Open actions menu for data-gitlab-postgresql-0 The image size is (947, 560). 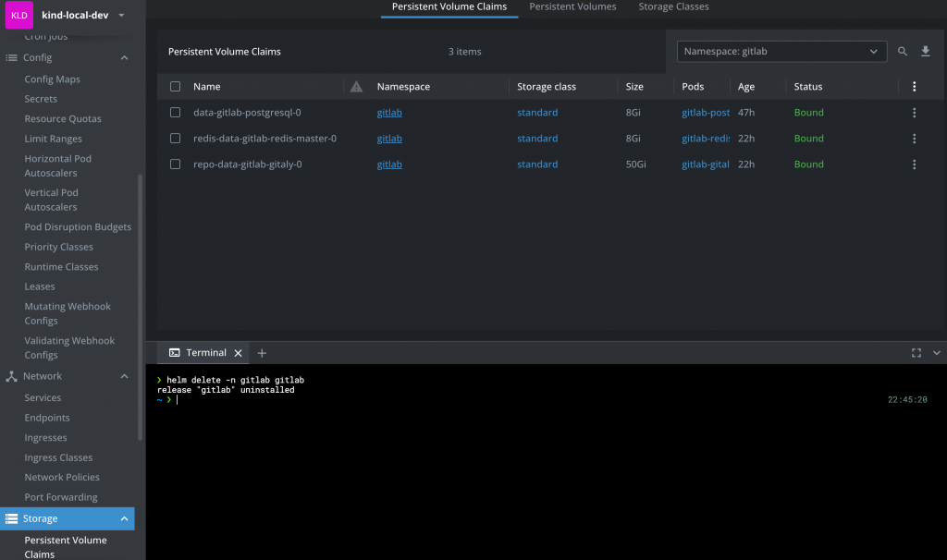[914, 112]
